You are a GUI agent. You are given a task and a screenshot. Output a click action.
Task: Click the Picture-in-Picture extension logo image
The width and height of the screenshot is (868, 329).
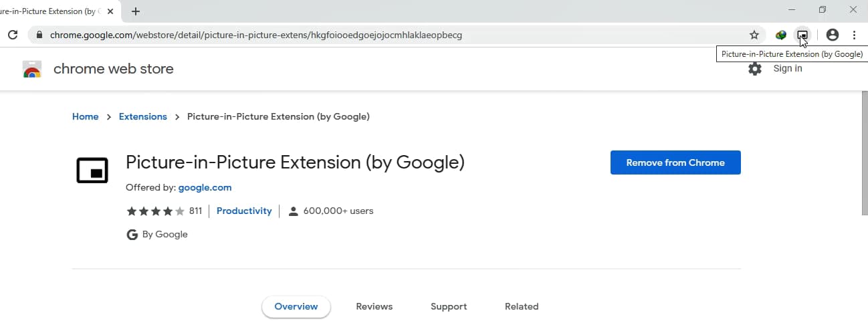(x=92, y=171)
